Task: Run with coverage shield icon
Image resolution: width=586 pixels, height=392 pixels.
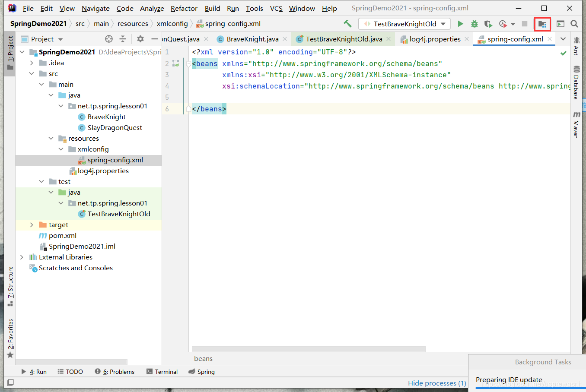Action: click(488, 24)
